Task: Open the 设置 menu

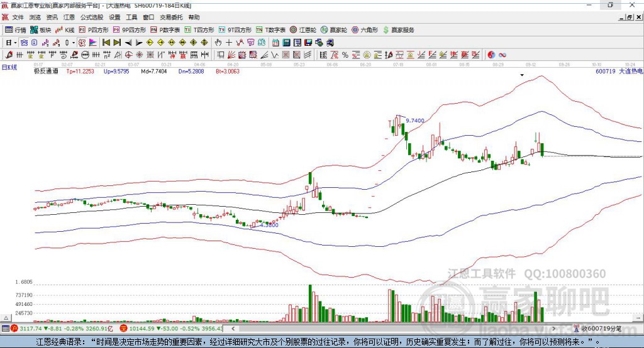Action: 114,17
